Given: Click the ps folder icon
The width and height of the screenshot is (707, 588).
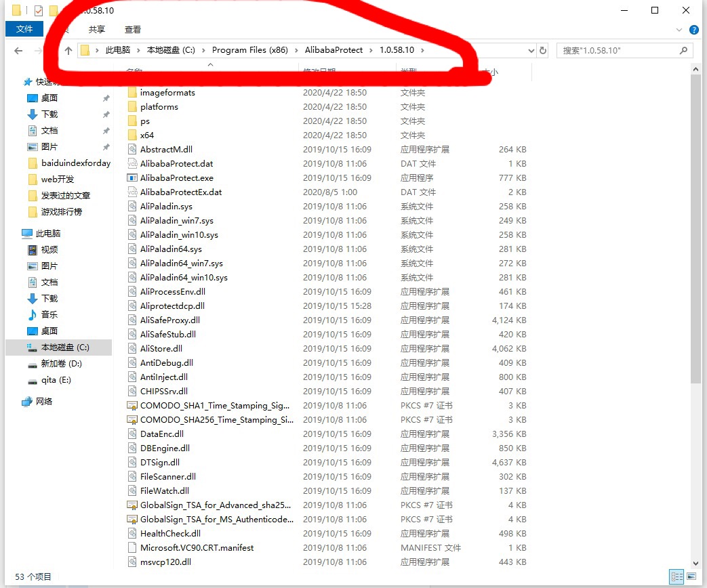Looking at the screenshot, I should (x=132, y=121).
